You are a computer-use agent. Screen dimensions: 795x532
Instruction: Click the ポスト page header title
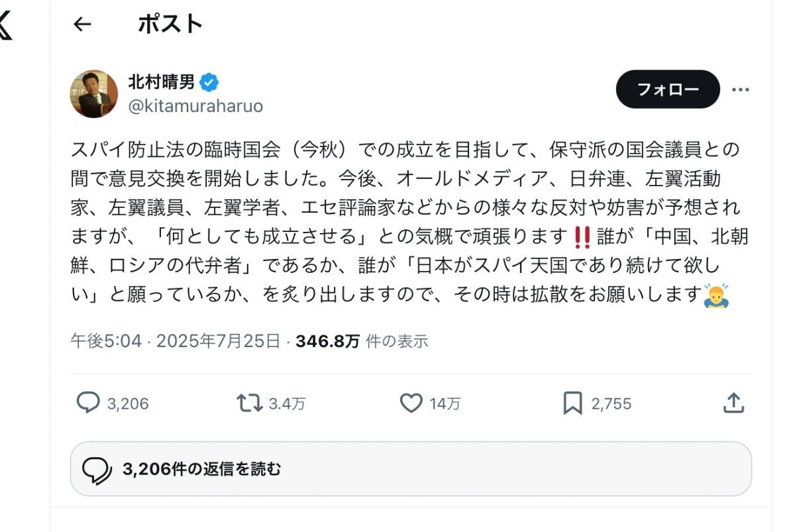point(170,25)
